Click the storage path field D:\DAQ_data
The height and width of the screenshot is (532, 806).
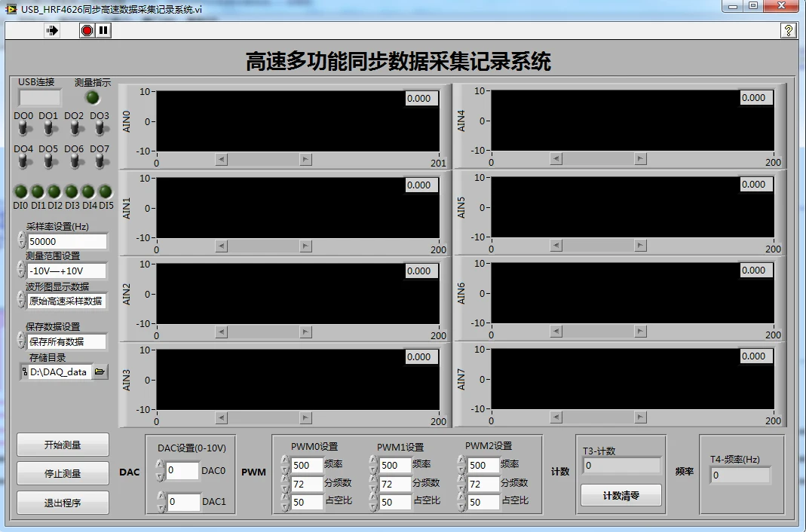[60, 371]
